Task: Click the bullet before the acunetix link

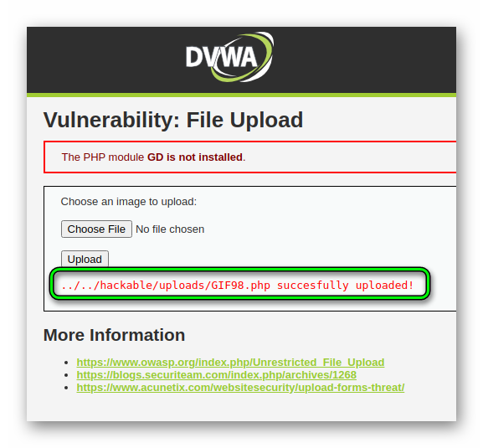Action: tap(66, 388)
